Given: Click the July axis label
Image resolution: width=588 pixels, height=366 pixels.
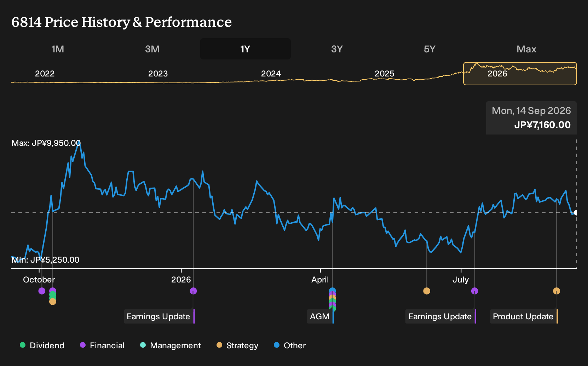Looking at the screenshot, I should 461,280.
